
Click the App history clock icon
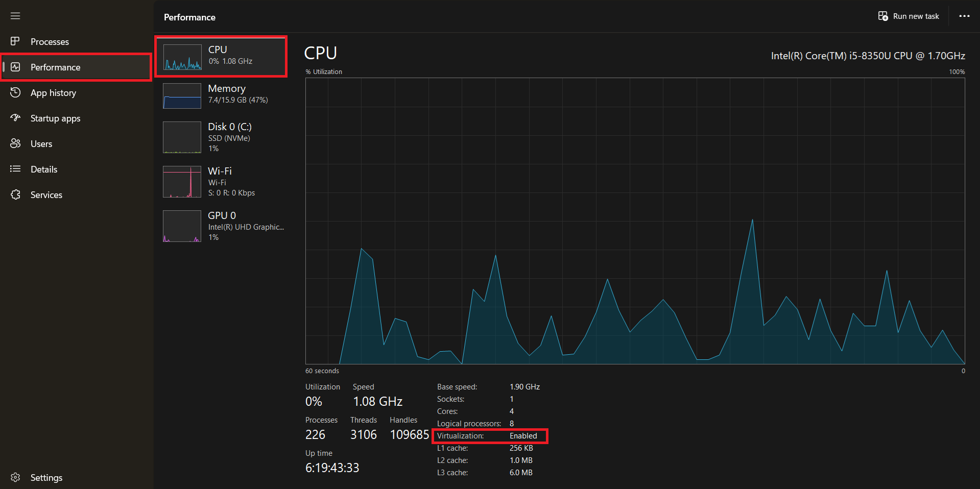coord(15,92)
